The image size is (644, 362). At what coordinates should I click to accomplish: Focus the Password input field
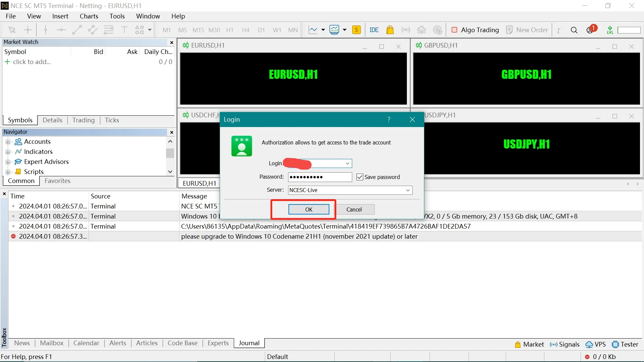(x=320, y=177)
